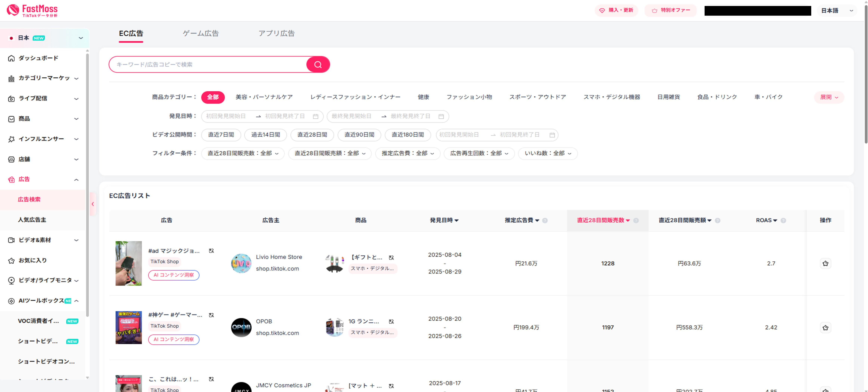Click the FastMoss logo
868x392 pixels.
[x=32, y=10]
